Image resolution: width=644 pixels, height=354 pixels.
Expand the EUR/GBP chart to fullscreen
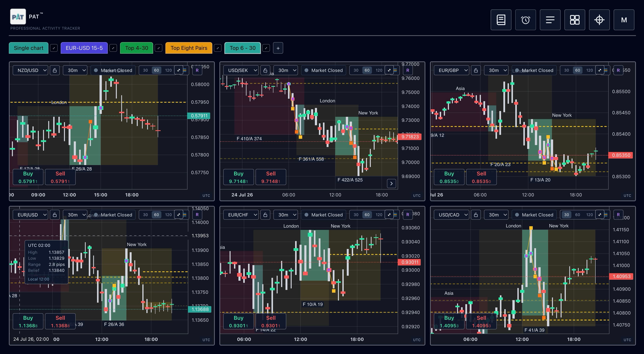(x=599, y=70)
